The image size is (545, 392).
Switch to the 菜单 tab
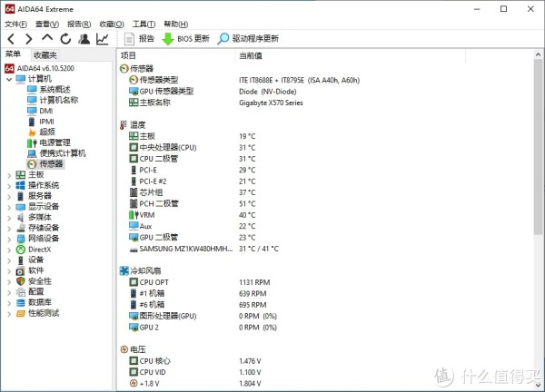pyautogui.click(x=14, y=54)
